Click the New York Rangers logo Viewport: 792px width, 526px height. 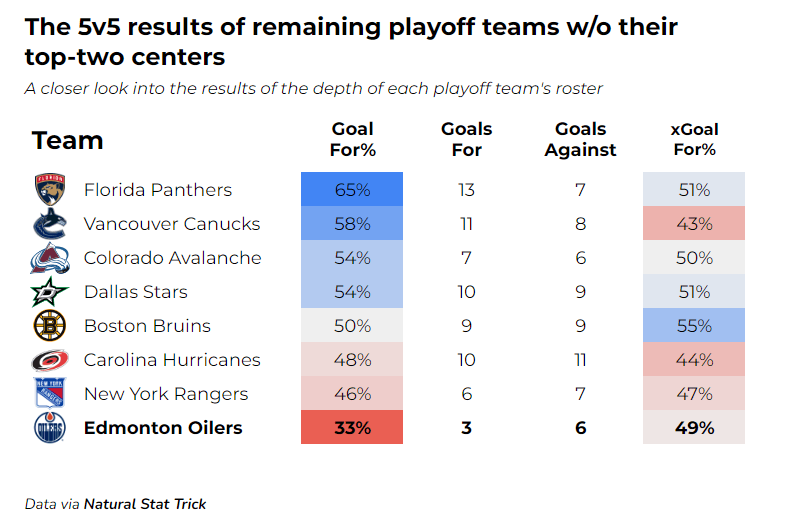[49, 394]
